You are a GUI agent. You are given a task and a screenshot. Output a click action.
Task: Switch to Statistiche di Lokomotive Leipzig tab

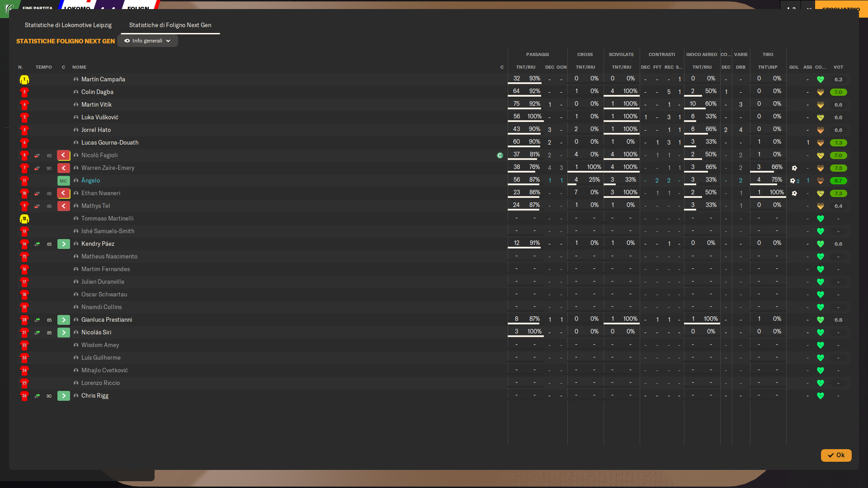pos(68,25)
